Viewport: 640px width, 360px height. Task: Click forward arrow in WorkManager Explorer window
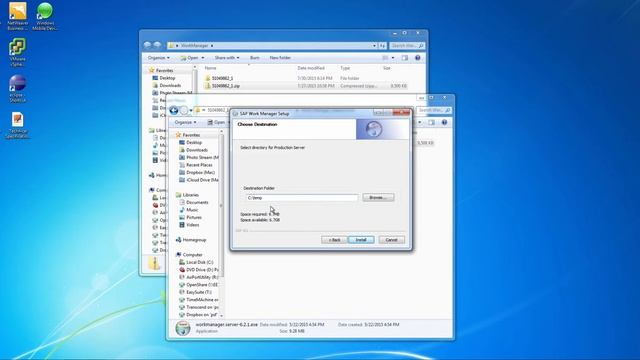tap(157, 45)
